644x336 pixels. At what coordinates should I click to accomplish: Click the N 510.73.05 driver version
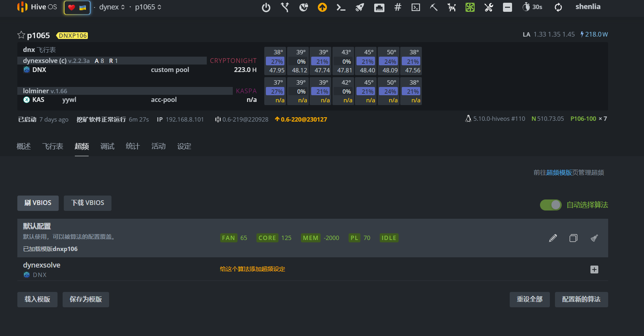coord(547,118)
